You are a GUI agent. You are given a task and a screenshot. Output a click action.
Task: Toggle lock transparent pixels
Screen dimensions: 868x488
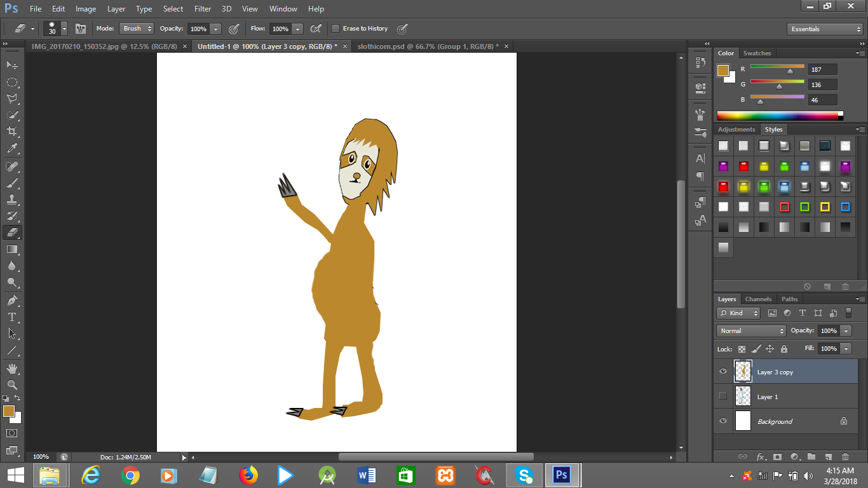(742, 349)
